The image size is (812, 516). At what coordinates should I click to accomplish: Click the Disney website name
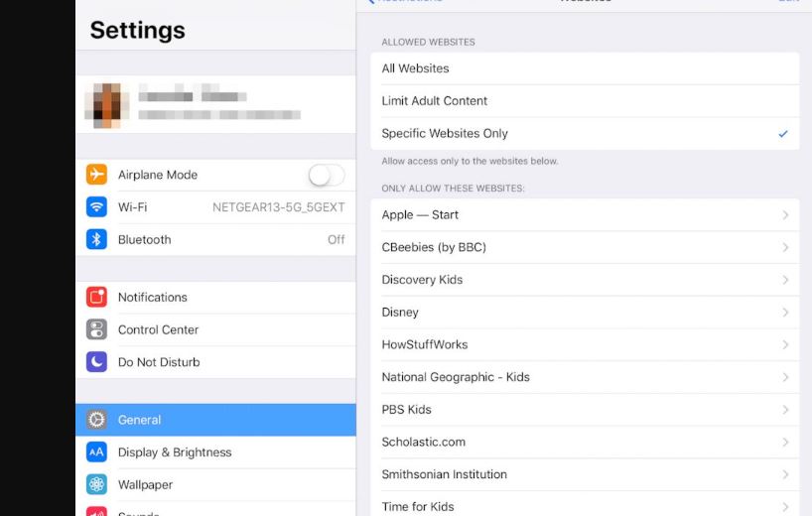tap(400, 313)
